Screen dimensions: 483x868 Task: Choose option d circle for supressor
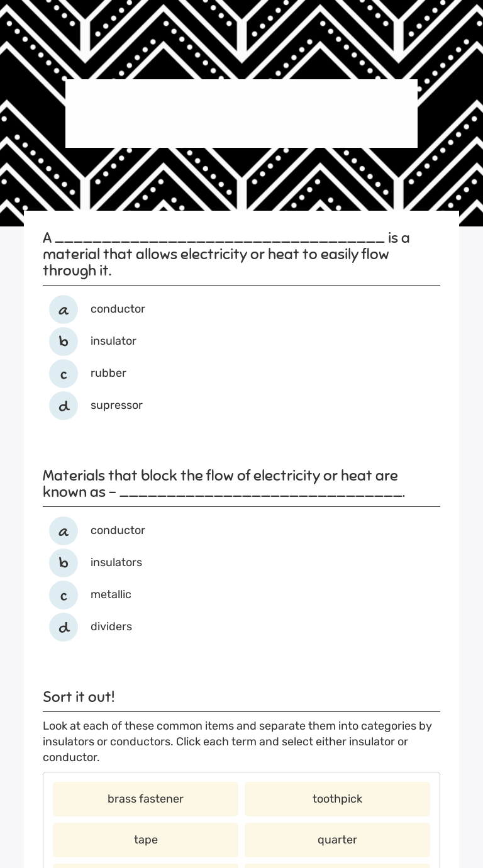(64, 406)
